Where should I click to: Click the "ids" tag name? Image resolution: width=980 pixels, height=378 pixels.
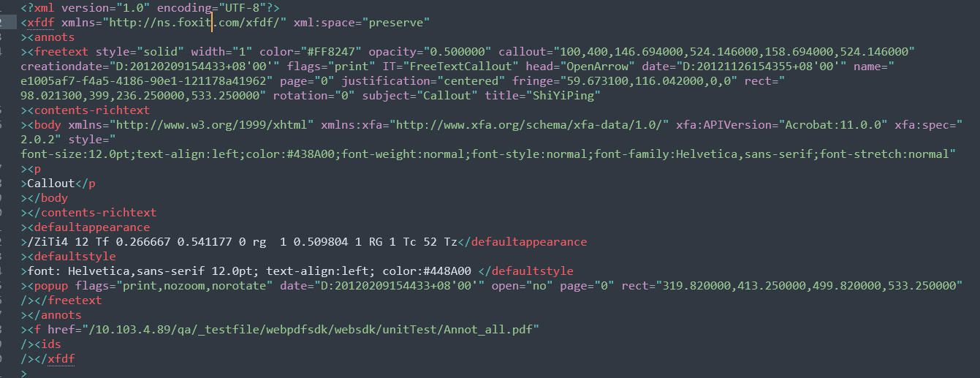tap(50, 344)
